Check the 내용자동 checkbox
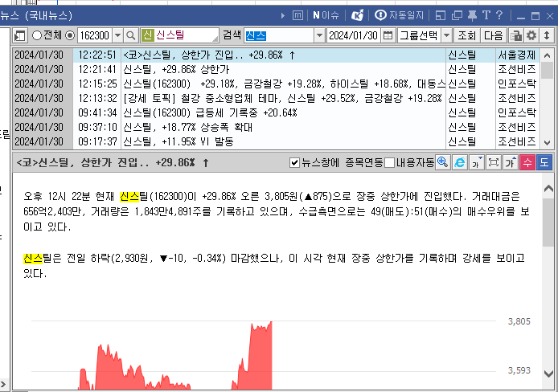 coord(390,163)
